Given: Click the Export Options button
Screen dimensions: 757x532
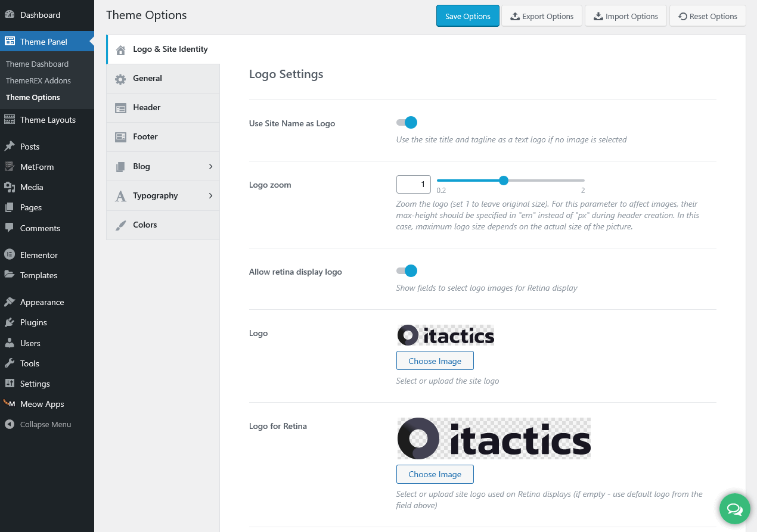Looking at the screenshot, I should pos(542,16).
